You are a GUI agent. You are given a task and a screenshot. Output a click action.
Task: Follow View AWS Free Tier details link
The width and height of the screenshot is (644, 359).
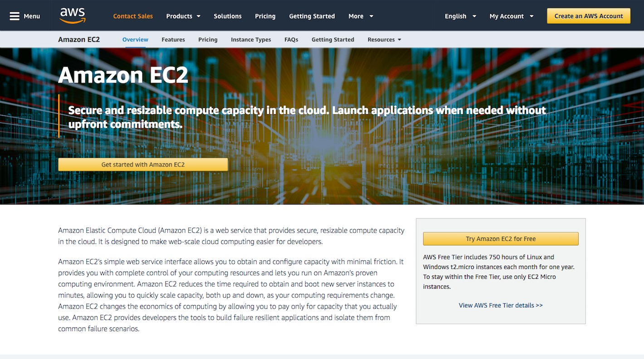click(x=501, y=305)
